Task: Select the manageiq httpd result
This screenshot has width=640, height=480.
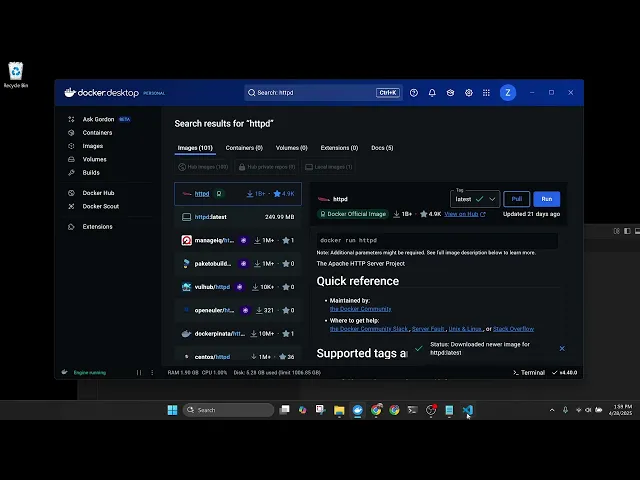Action: [x=238, y=240]
